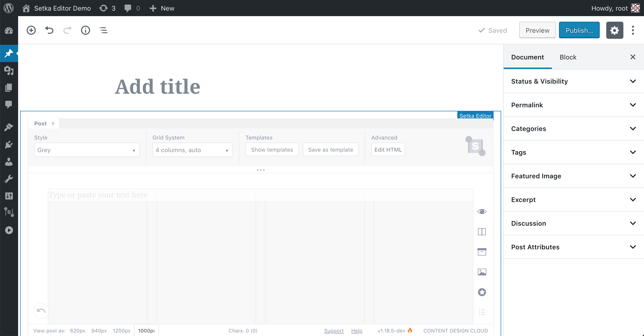Expand the Status & Visibility panel

pos(574,81)
